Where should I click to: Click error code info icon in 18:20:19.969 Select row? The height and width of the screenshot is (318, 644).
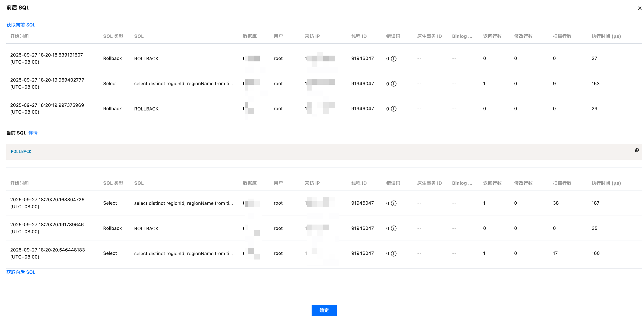coord(393,84)
